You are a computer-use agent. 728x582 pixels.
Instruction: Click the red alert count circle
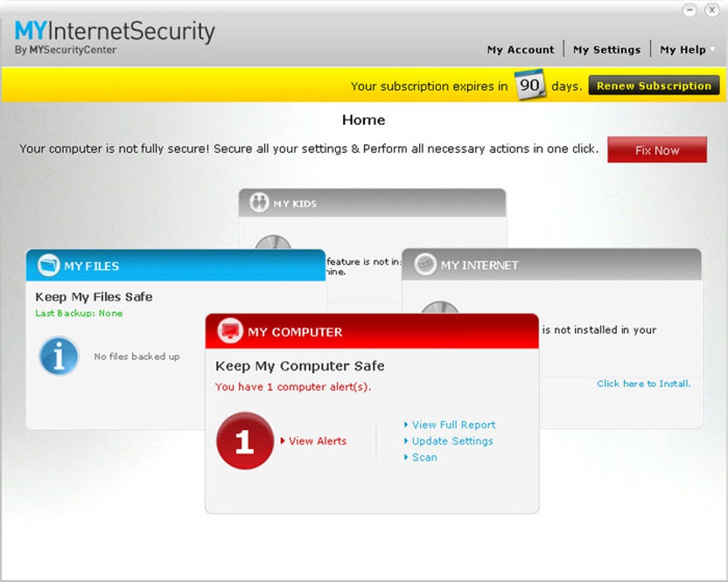(245, 441)
